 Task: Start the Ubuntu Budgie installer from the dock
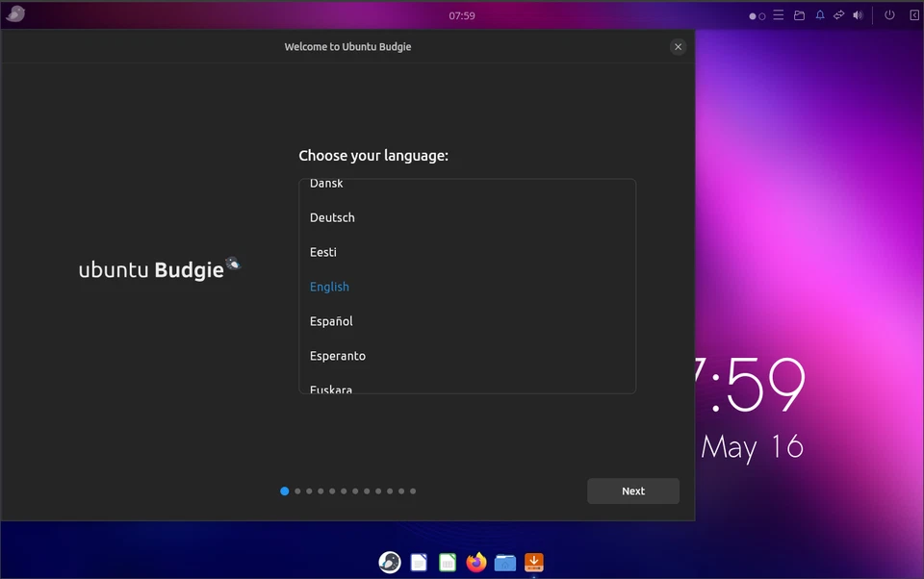click(533, 563)
